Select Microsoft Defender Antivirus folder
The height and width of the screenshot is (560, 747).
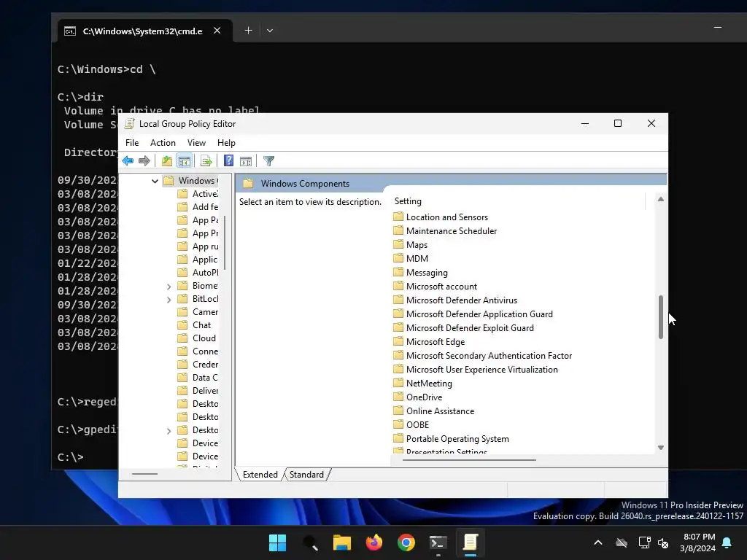[455, 300]
